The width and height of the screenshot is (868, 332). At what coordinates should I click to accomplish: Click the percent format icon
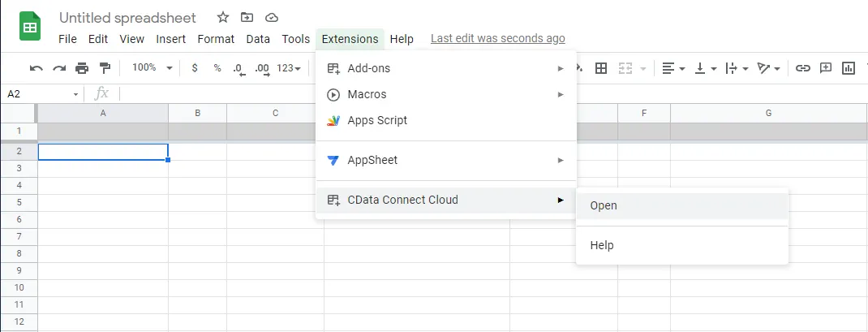[x=217, y=68]
